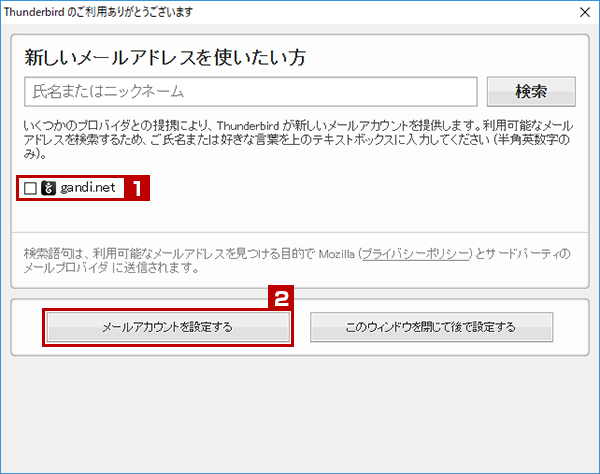Focus the 氏名またはニックネーム input field
600x474 pixels.
pos(251,91)
